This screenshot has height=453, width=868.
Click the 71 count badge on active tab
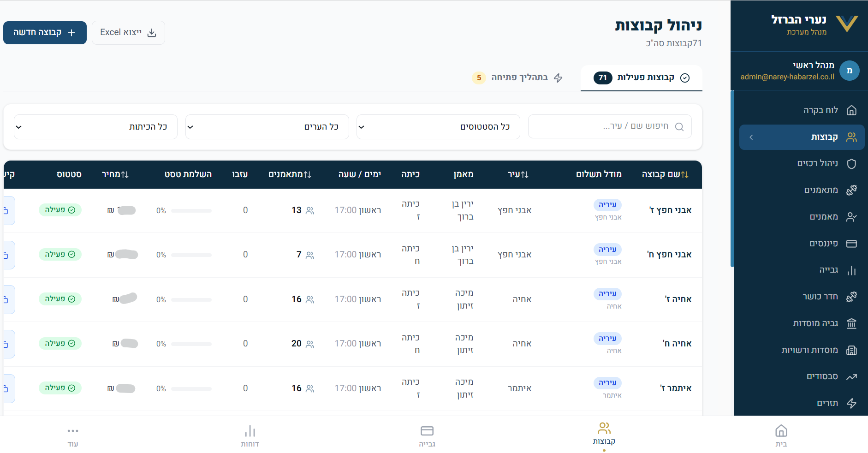tap(603, 78)
